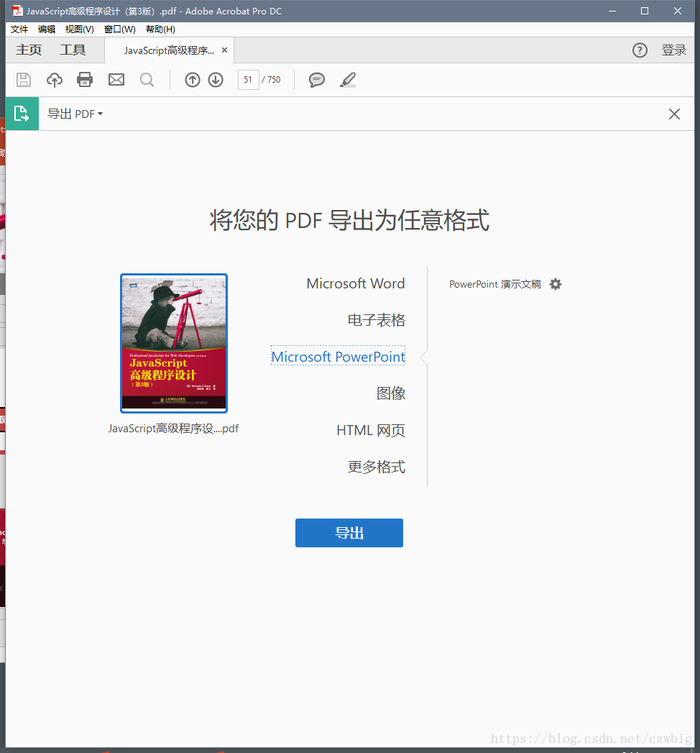Image resolution: width=700 pixels, height=753 pixels.
Task: Minimize the Acrobat window
Action: pos(612,11)
